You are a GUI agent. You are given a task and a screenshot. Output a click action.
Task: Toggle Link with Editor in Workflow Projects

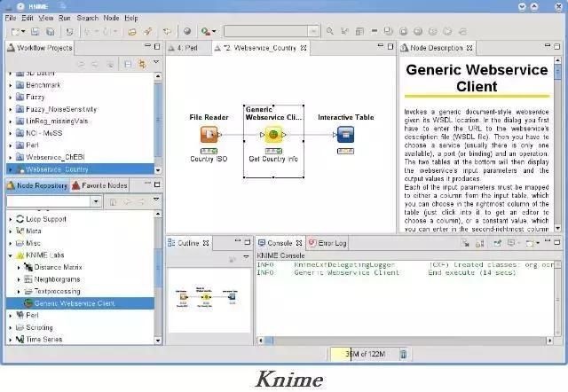[142, 65]
